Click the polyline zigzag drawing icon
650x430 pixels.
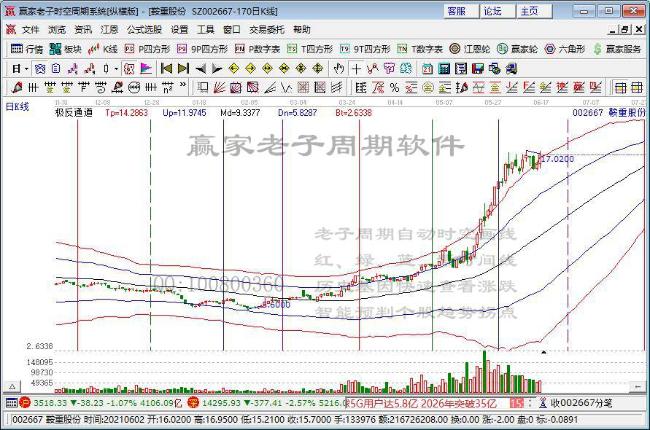click(286, 87)
